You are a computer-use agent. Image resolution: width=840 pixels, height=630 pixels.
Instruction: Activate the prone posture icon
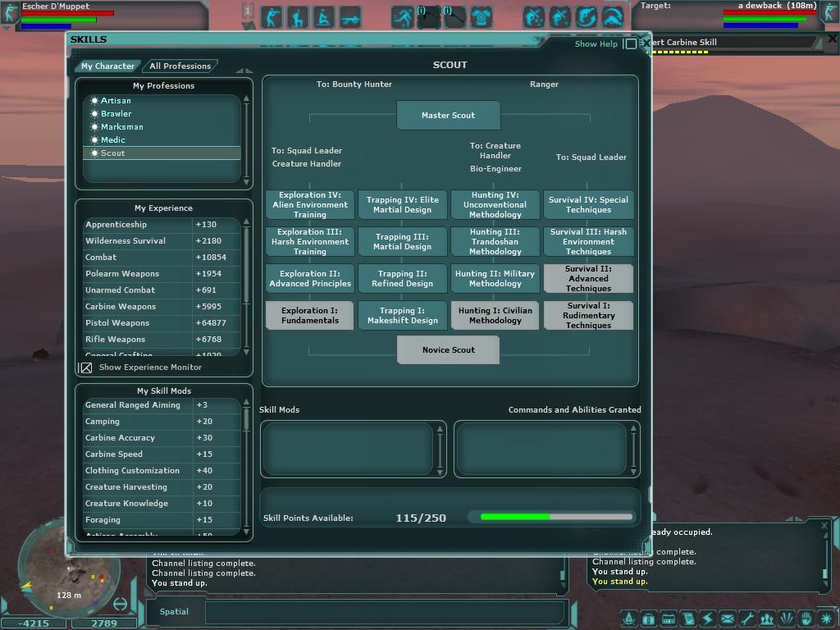[349, 18]
